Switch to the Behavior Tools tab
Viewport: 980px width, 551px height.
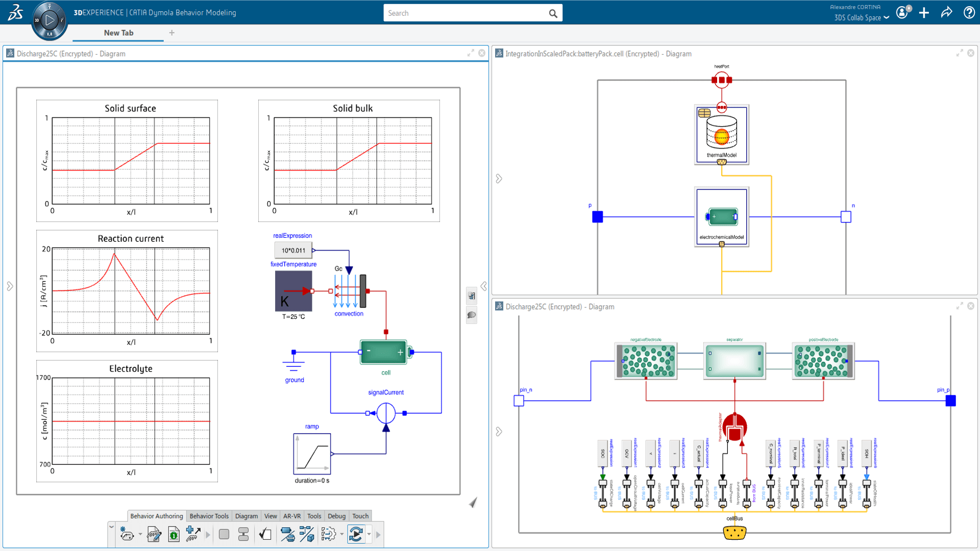(209, 516)
